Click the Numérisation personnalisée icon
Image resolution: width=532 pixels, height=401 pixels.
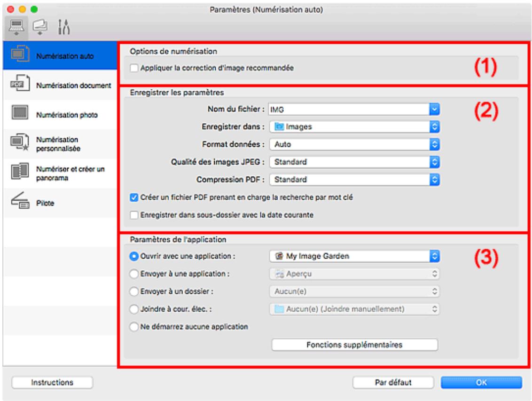click(20, 142)
